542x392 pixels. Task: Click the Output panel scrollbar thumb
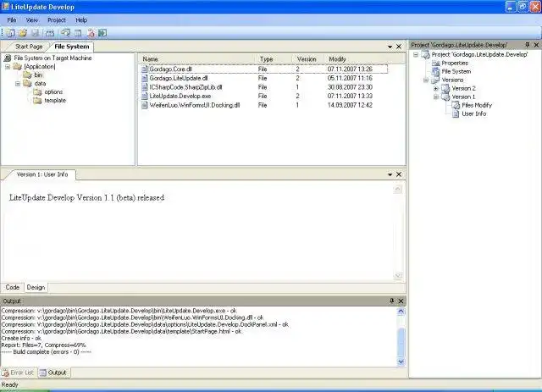click(401, 342)
